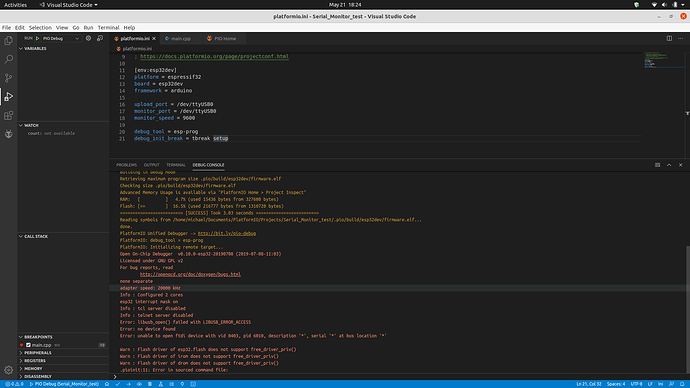The height and width of the screenshot is (388, 690).
Task: Open the PlatformIO alien icon view
Action: pos(8,134)
